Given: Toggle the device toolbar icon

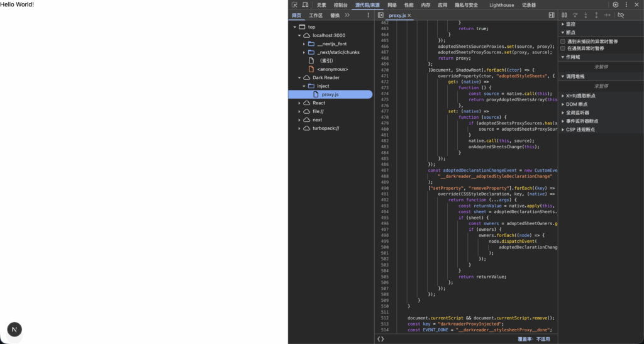Looking at the screenshot, I should click(x=305, y=5).
